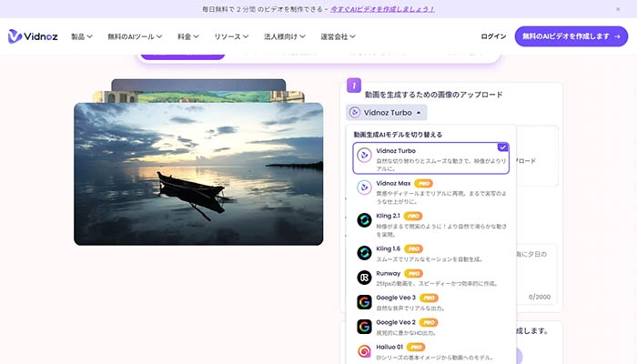Select the Kling 1.6 model name
The height and width of the screenshot is (364, 637).
pyautogui.click(x=388, y=248)
